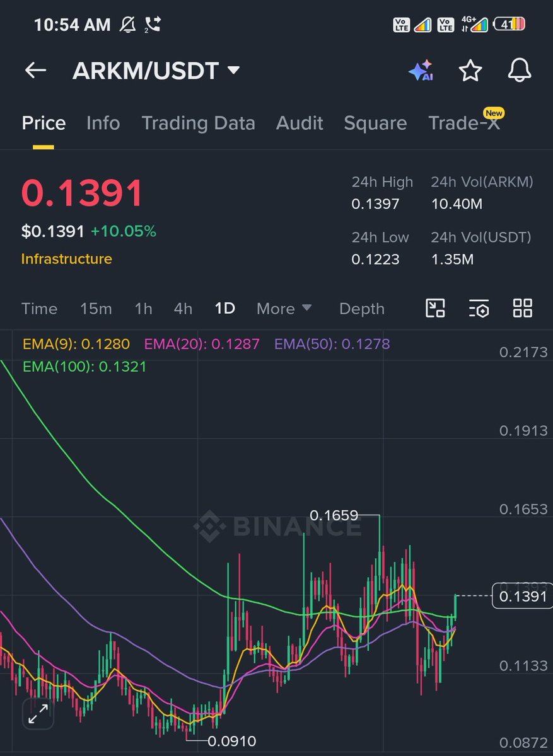Tap the large red 0.1391 price
This screenshot has width=553, height=756.
pos(83,193)
